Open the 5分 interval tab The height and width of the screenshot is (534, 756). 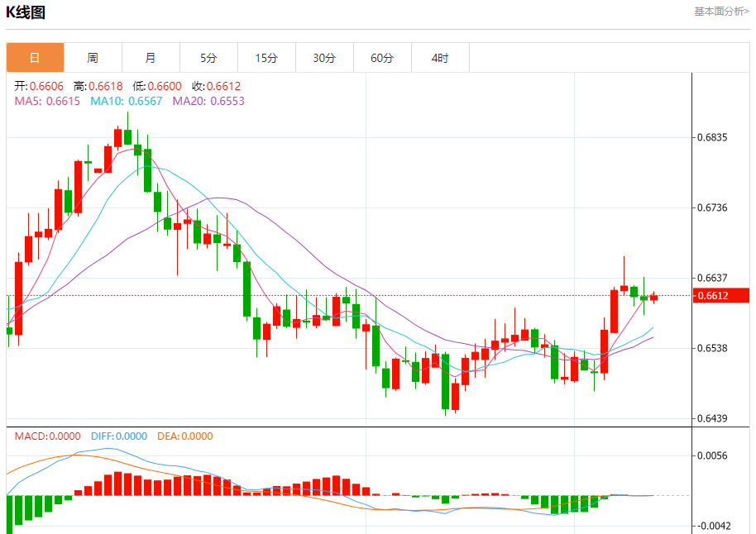click(x=208, y=58)
